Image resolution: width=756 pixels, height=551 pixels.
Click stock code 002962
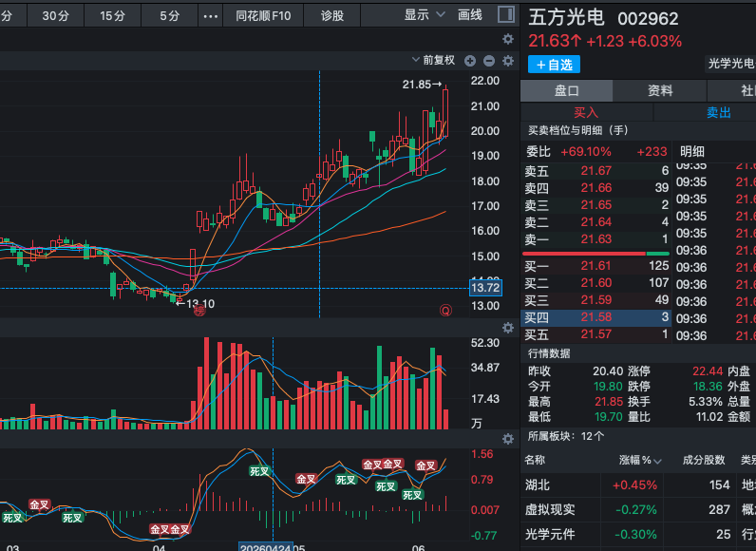coord(648,19)
